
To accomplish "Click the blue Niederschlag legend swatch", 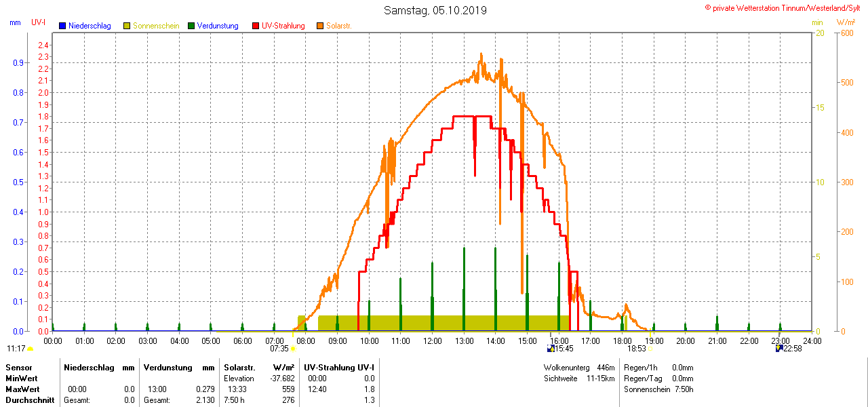I will point(62,26).
